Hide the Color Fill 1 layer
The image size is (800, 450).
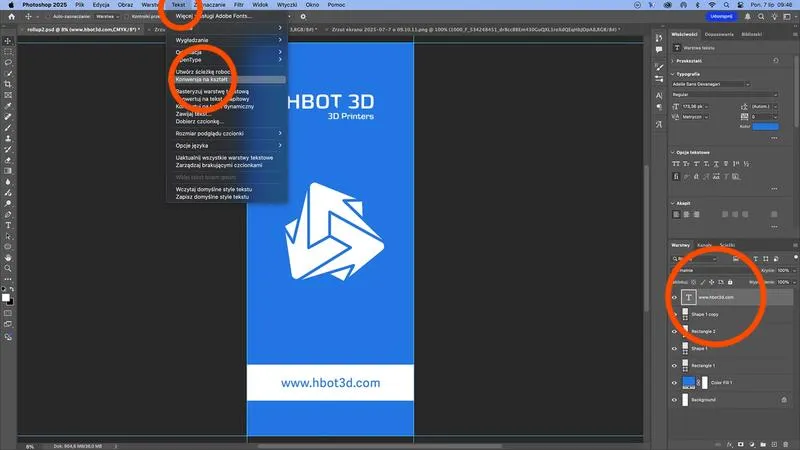(674, 383)
